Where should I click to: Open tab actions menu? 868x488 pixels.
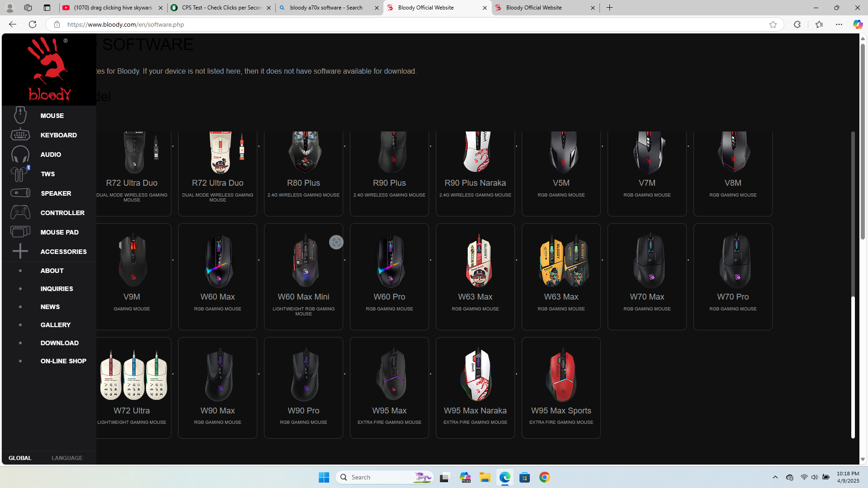click(x=47, y=8)
